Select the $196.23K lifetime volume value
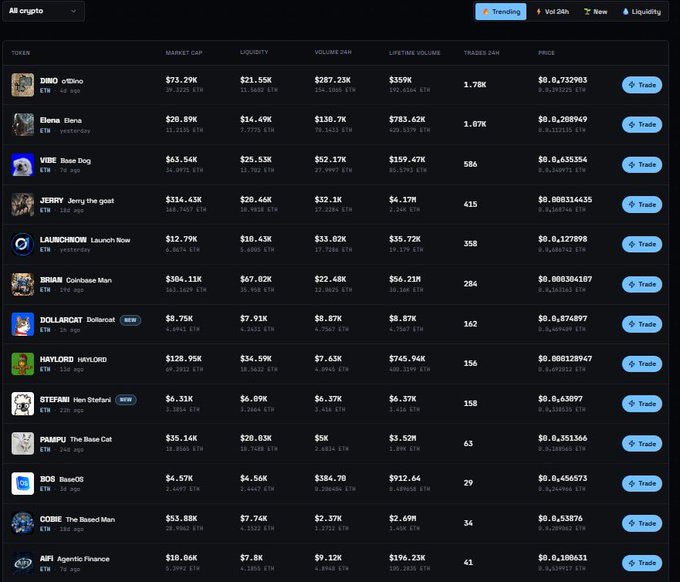680x582 pixels. pos(407,558)
